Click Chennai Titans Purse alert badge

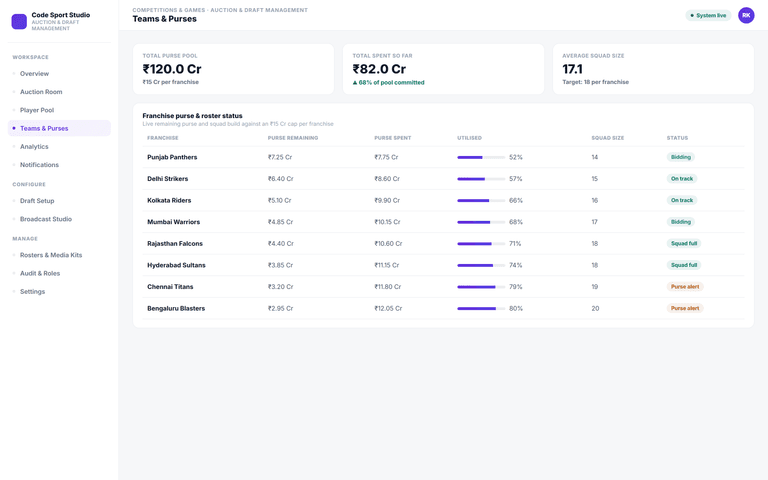(x=685, y=287)
